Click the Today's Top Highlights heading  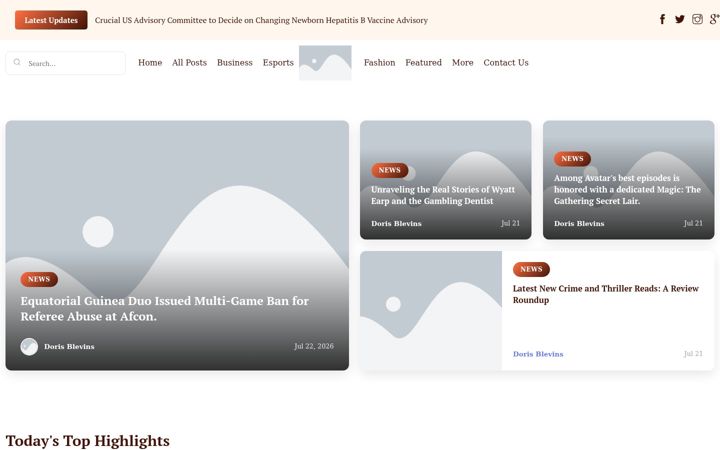click(88, 441)
